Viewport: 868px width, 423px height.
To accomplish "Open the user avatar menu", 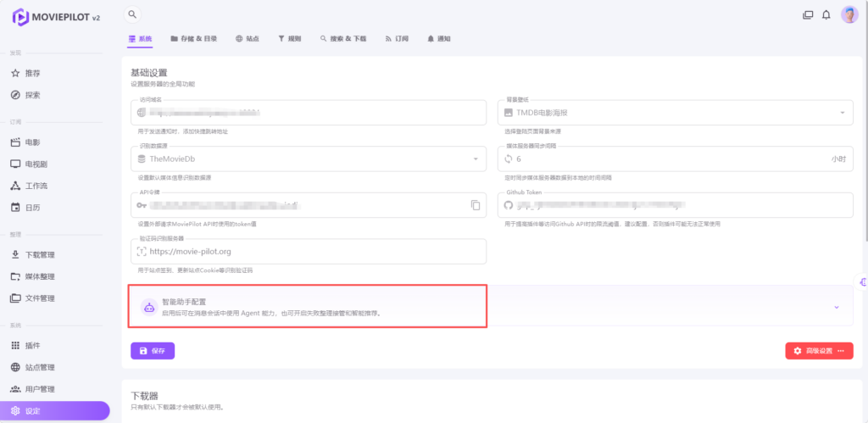I will click(x=849, y=15).
